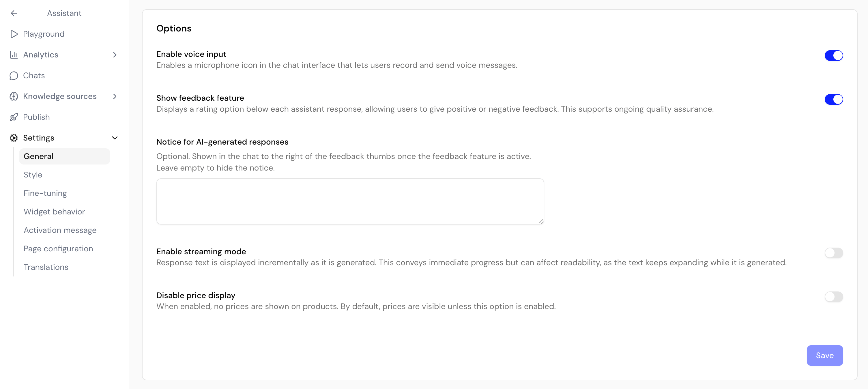Image resolution: width=868 pixels, height=389 pixels.
Task: Click the Save button
Action: [x=824, y=355]
